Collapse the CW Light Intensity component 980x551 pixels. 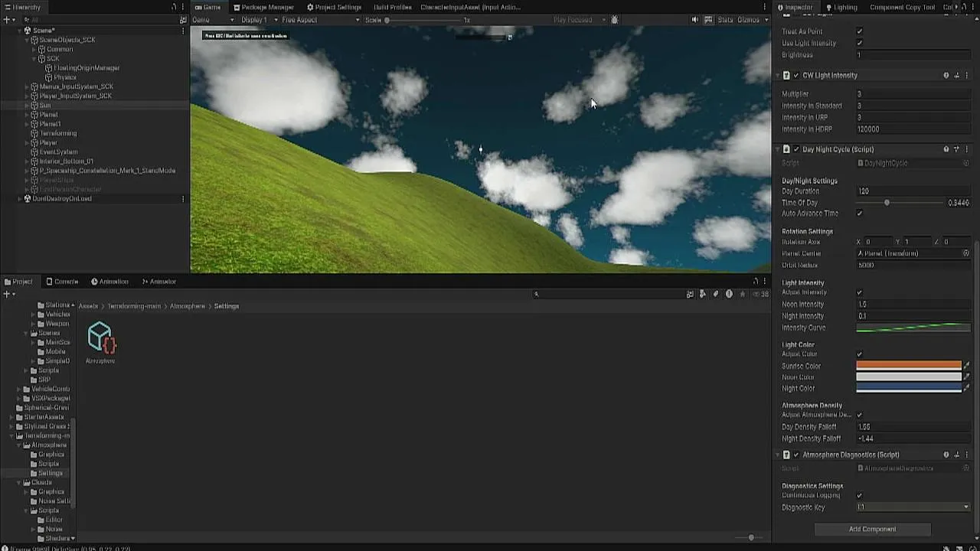(x=778, y=76)
